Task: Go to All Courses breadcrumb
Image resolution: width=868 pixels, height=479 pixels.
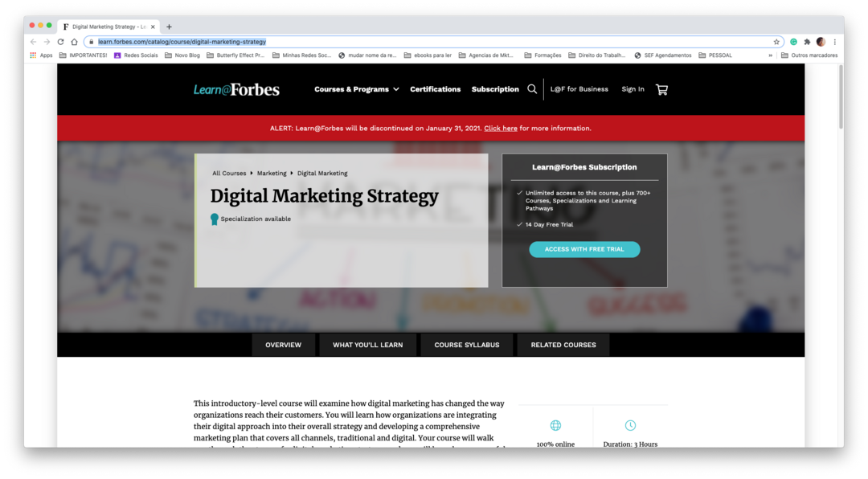Action: [229, 174]
